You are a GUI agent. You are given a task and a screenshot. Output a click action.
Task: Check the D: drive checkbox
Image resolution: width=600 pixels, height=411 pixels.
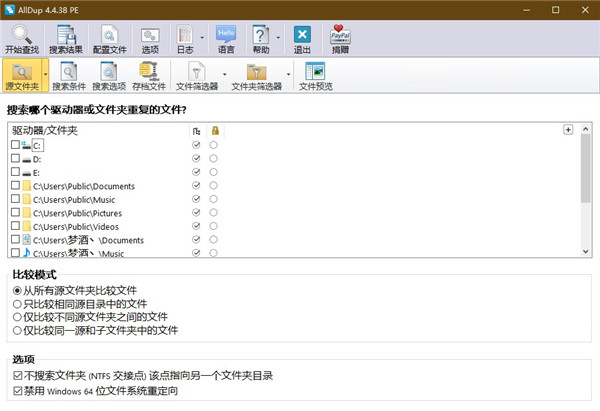point(15,158)
